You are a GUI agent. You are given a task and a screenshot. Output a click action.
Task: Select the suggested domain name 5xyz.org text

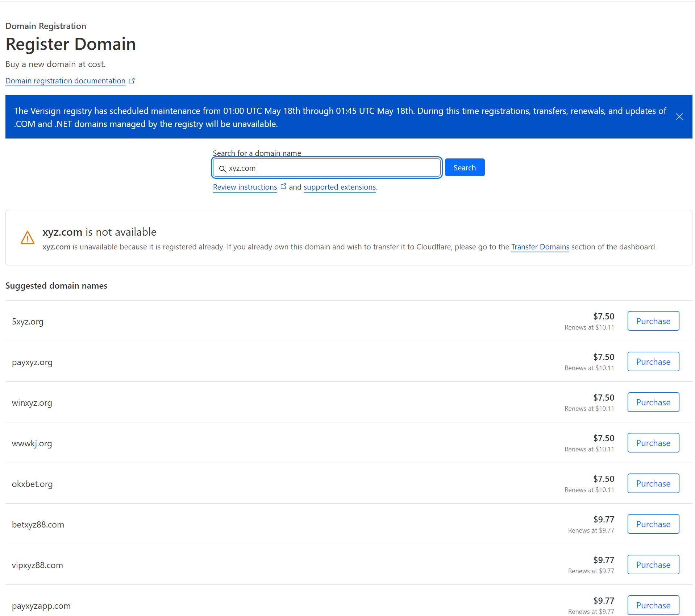coord(28,321)
